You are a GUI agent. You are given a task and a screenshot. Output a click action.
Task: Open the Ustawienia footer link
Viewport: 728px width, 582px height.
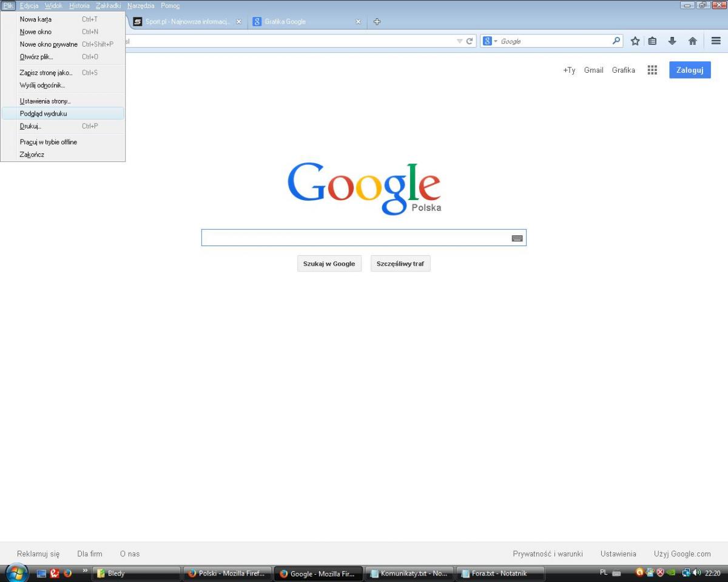(x=618, y=554)
